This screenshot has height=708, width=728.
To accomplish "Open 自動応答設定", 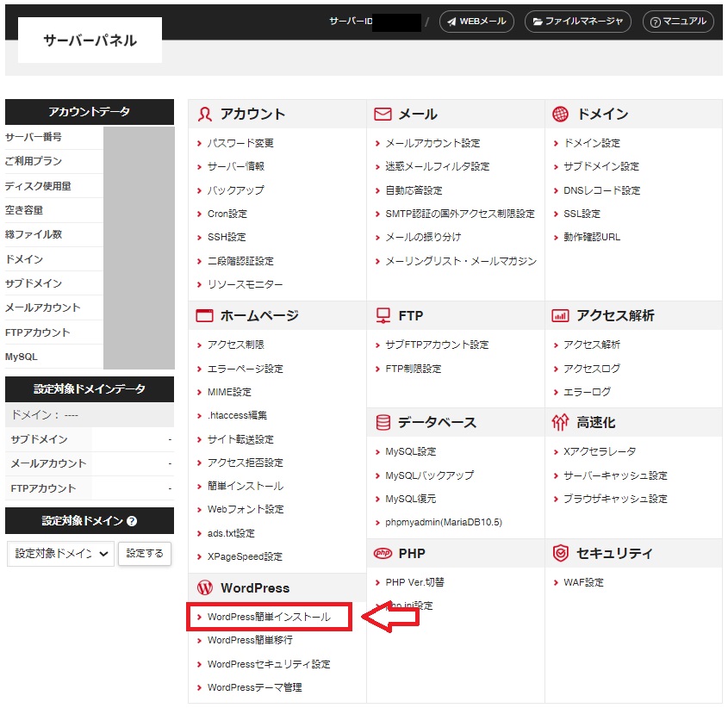I will (x=414, y=190).
